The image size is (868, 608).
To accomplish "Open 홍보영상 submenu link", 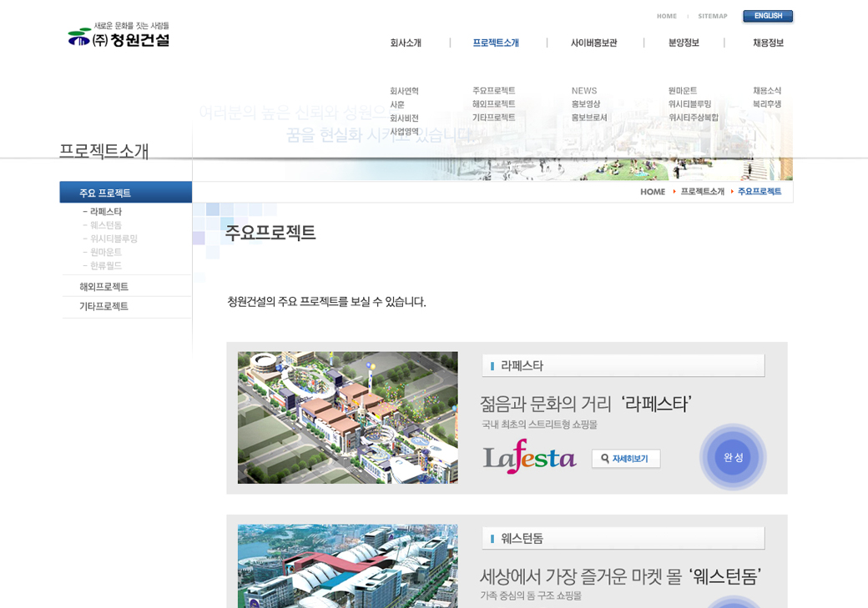I will 585,104.
